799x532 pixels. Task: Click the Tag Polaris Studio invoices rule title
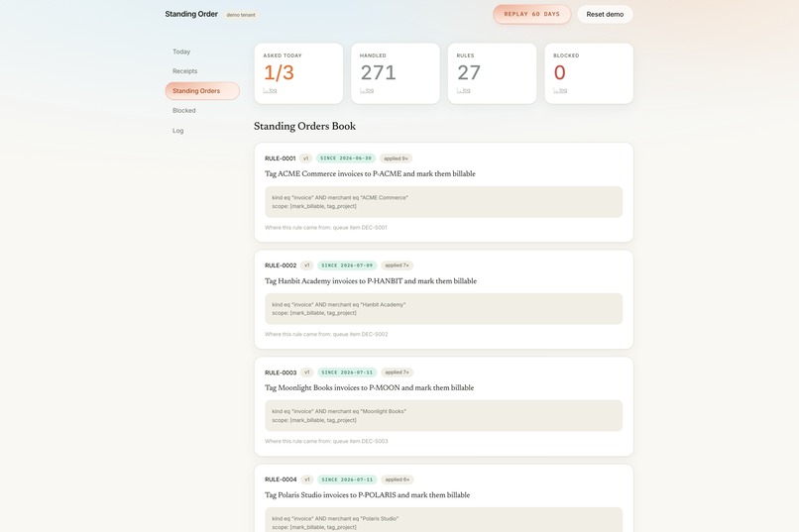(367, 494)
